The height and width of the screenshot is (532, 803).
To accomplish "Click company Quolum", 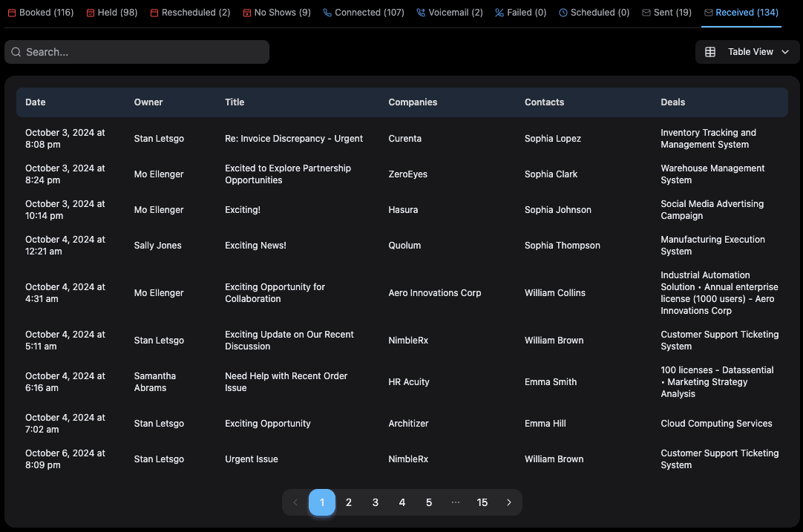I will coord(404,246).
